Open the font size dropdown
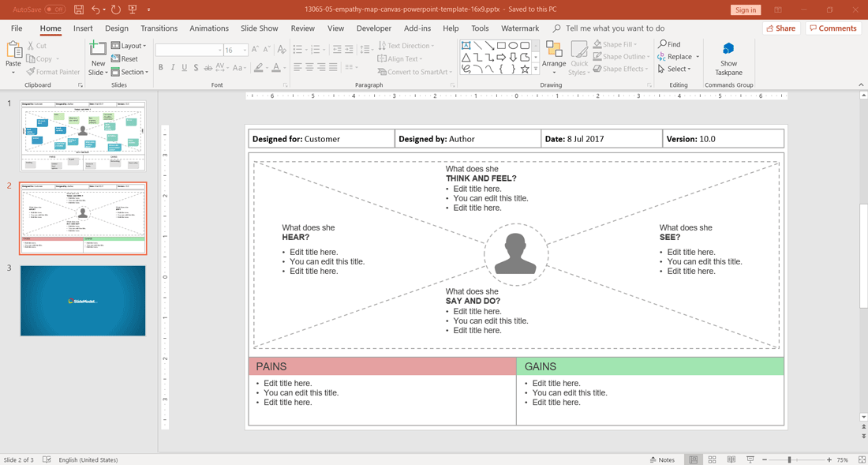The height and width of the screenshot is (465, 868). [x=244, y=50]
